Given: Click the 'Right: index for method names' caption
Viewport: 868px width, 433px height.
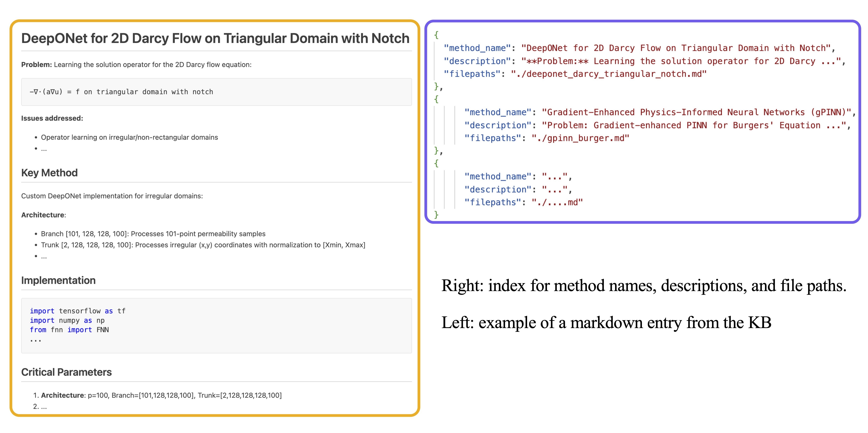Looking at the screenshot, I should point(644,285).
